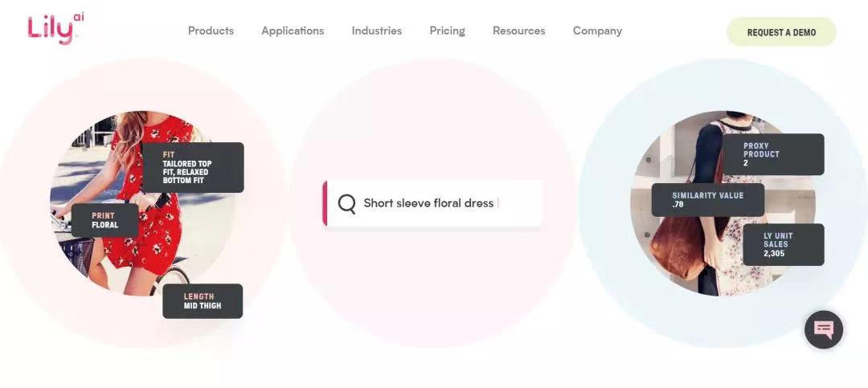Select the Fit Tailored Top Fit tag
This screenshot has width=868, height=388.
pyautogui.click(x=193, y=168)
